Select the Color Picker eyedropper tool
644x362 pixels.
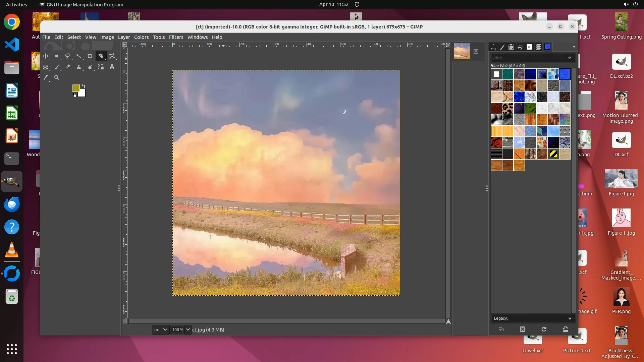[46, 77]
